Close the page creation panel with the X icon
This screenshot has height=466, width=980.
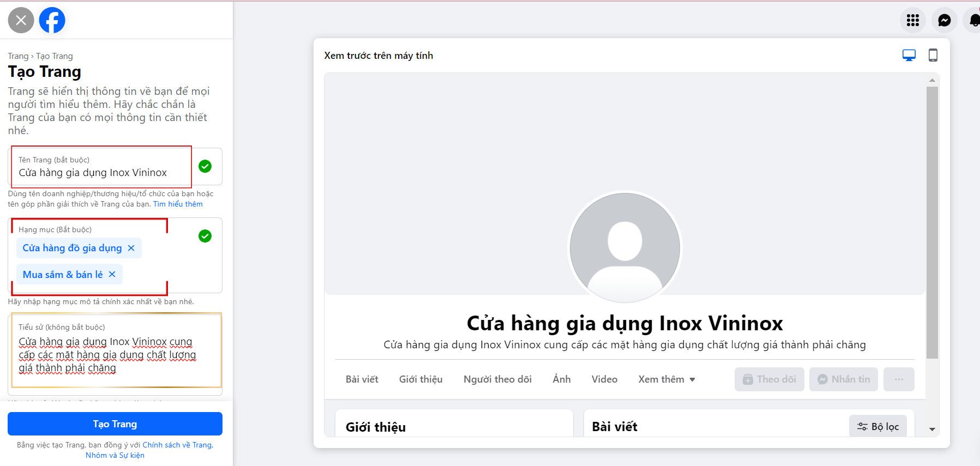coord(21,20)
